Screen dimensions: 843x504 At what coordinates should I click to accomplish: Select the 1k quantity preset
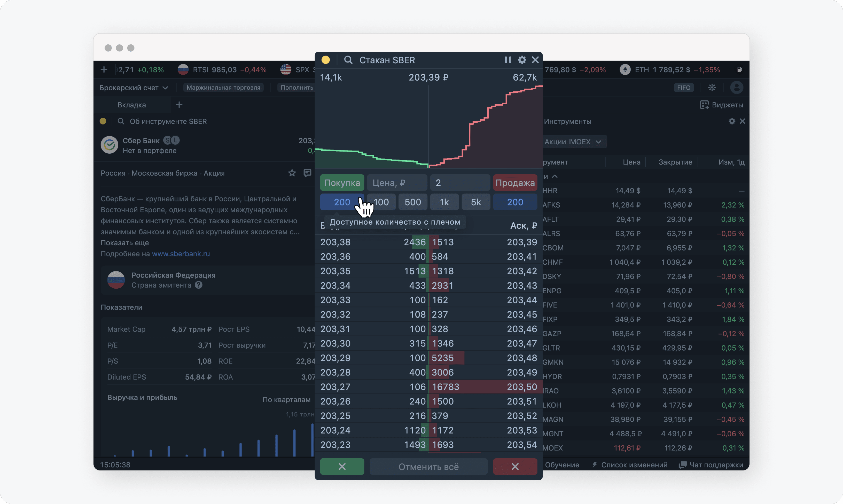point(444,202)
